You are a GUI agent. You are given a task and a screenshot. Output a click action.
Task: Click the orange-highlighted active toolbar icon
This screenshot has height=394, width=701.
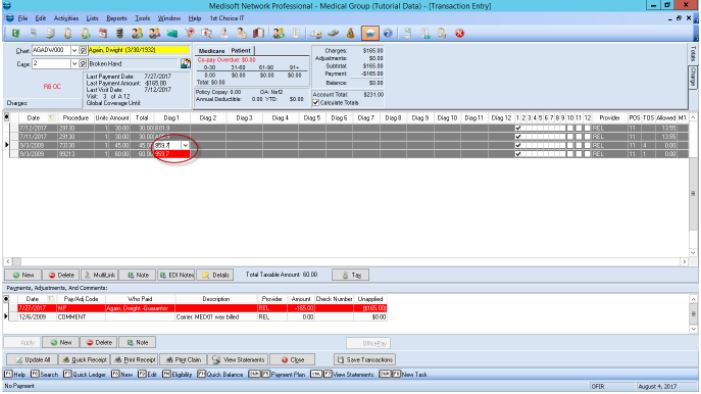coord(370,34)
